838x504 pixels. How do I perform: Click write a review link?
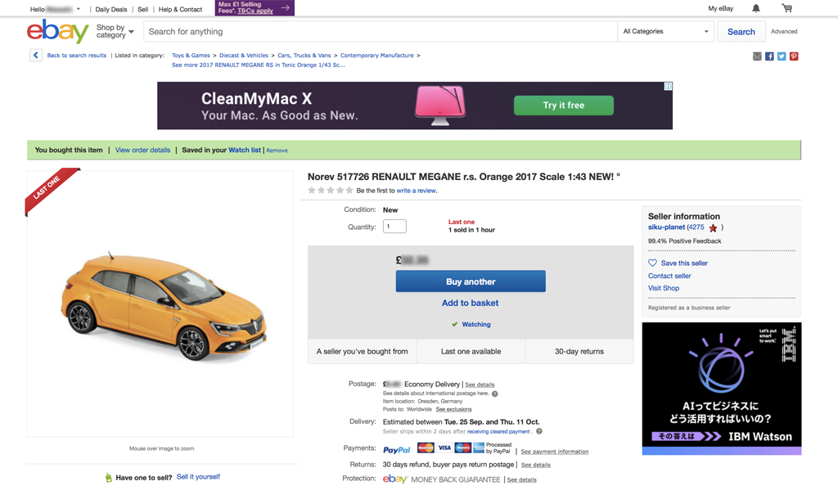417,191
